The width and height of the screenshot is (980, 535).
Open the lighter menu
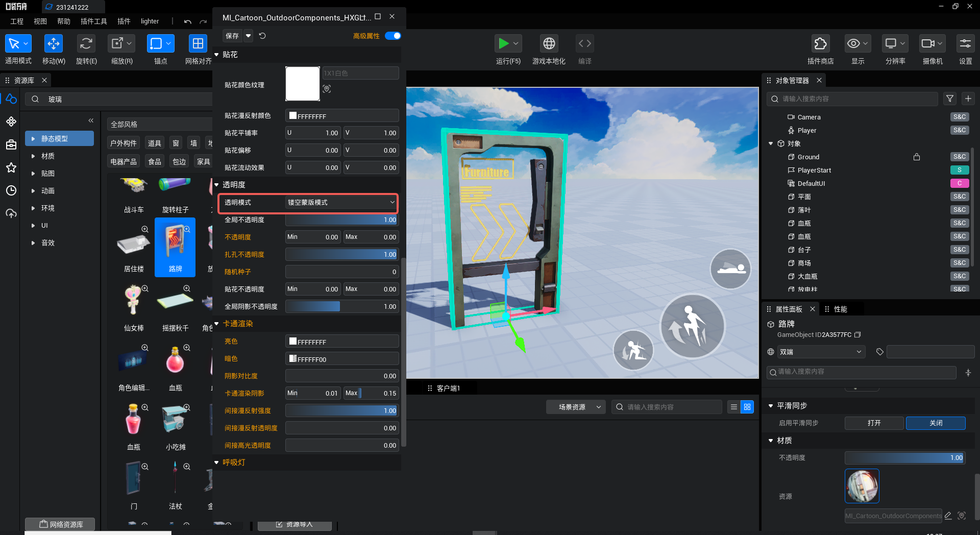click(x=150, y=21)
